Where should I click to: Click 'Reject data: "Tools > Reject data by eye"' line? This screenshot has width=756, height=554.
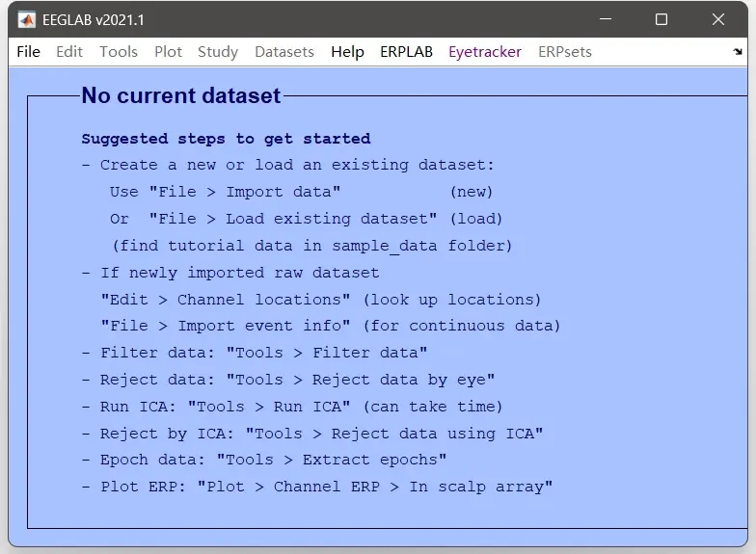[287, 380]
